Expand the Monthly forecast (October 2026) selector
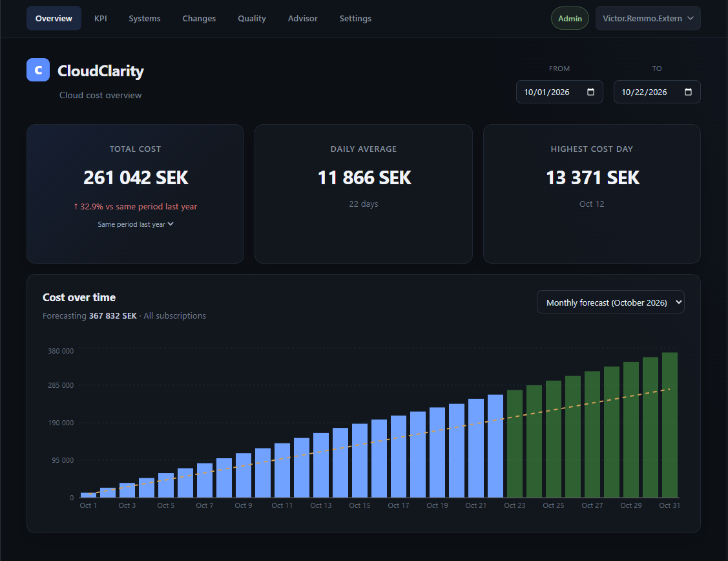The image size is (728, 561). tap(610, 302)
